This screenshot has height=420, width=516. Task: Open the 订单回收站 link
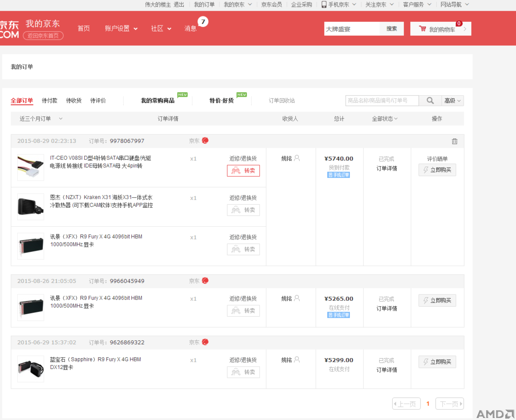[x=282, y=101]
